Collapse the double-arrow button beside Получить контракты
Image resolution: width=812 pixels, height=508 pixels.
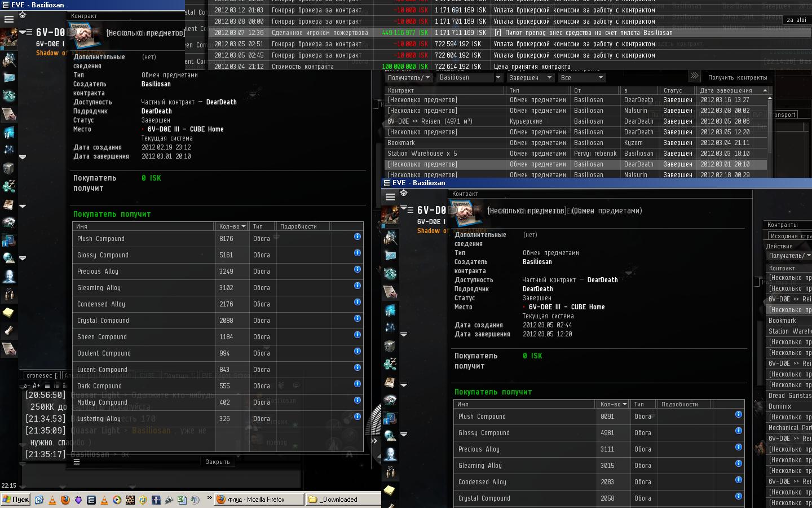pos(695,76)
